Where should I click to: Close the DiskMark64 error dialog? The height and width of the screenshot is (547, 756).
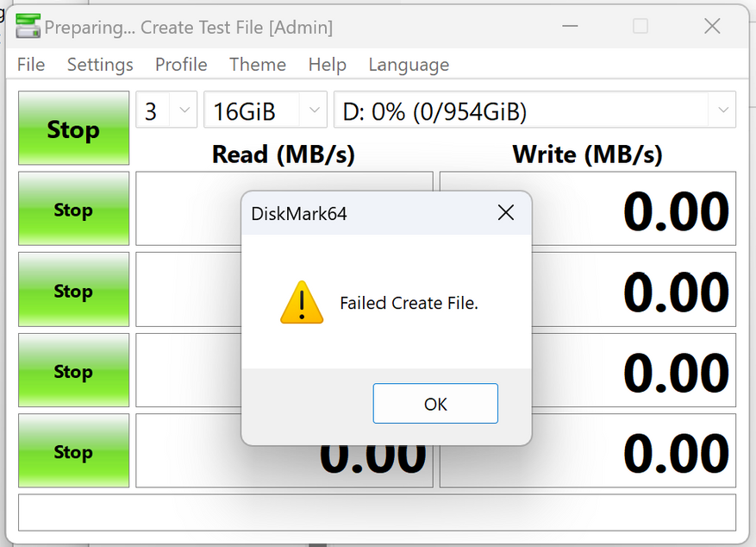pos(505,213)
